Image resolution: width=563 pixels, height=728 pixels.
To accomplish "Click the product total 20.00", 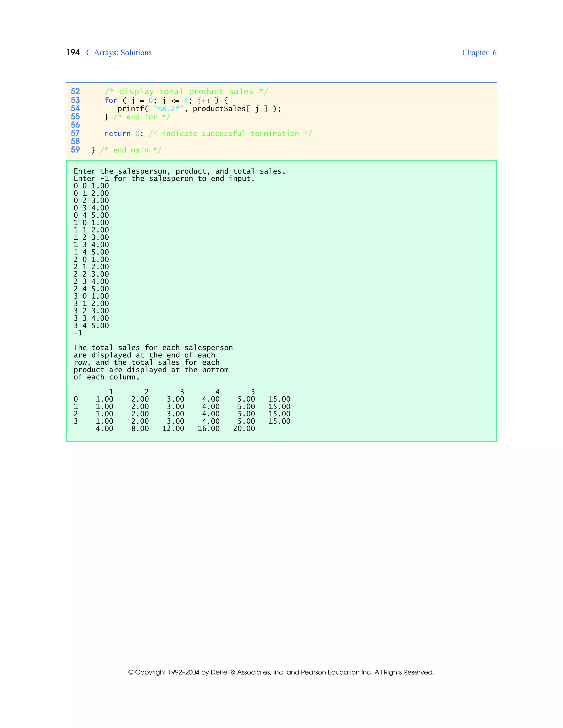I will [244, 428].
